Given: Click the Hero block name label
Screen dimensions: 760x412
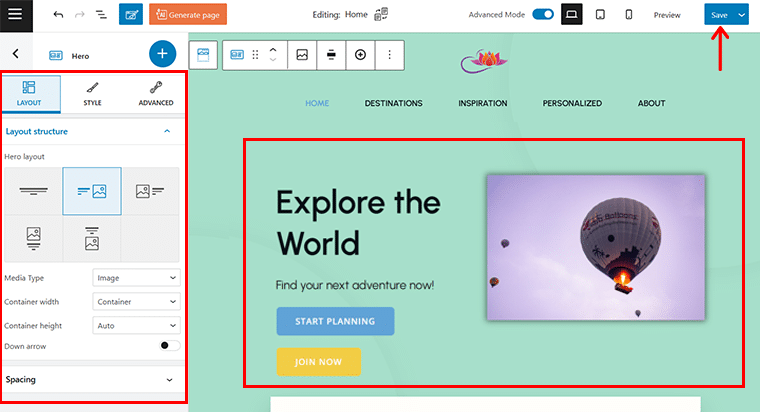Looking at the screenshot, I should pyautogui.click(x=80, y=56).
